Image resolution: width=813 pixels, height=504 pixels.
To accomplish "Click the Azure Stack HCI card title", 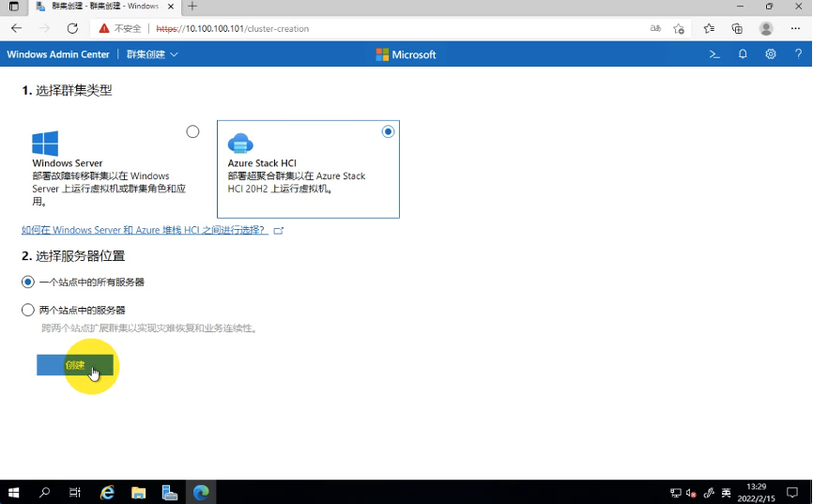I will 262,162.
